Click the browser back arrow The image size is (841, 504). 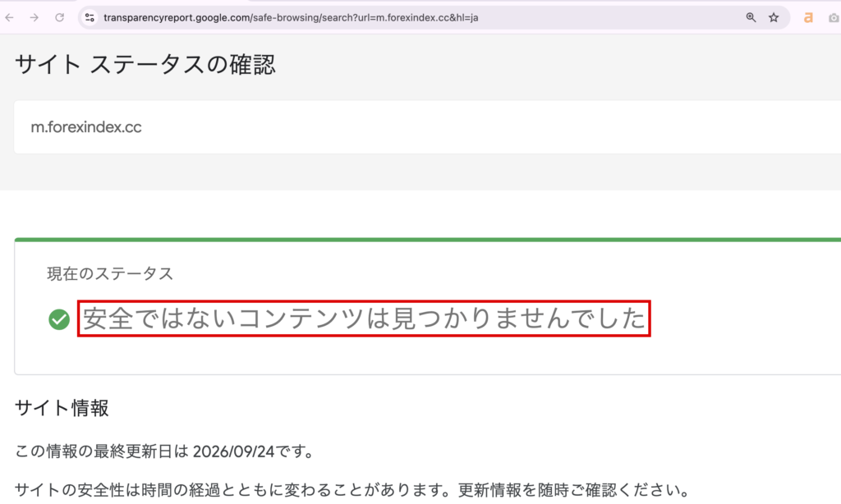point(9,18)
